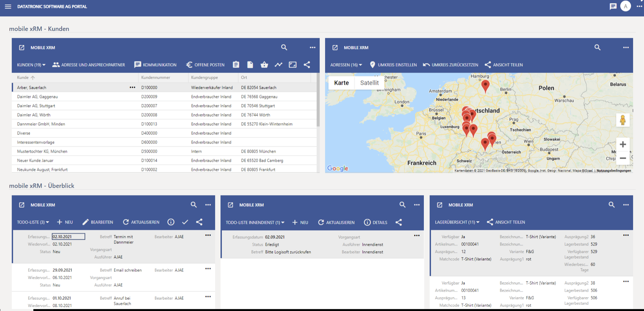Click Ansicht teilen in Lagerübersicht toolbar

(506, 222)
